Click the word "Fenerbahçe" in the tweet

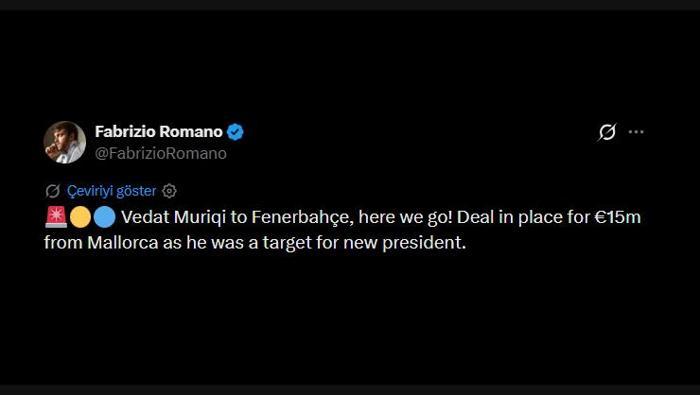302,217
